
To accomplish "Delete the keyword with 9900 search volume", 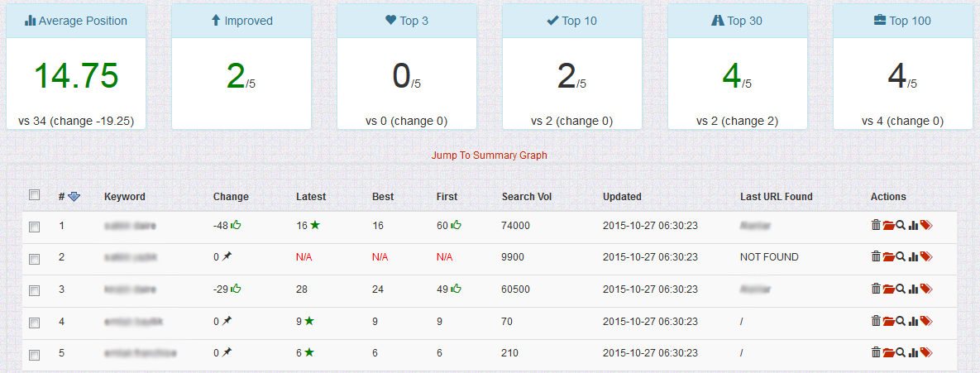I will [876, 256].
